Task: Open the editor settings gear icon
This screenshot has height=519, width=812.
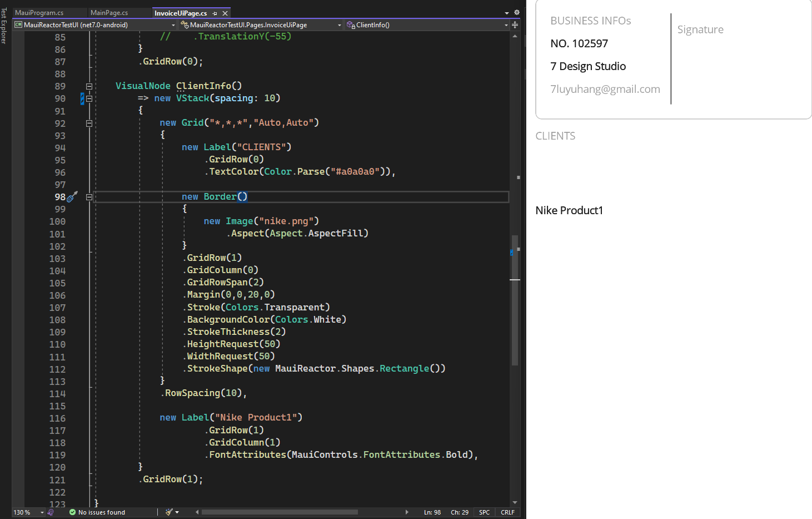Action: click(516, 12)
